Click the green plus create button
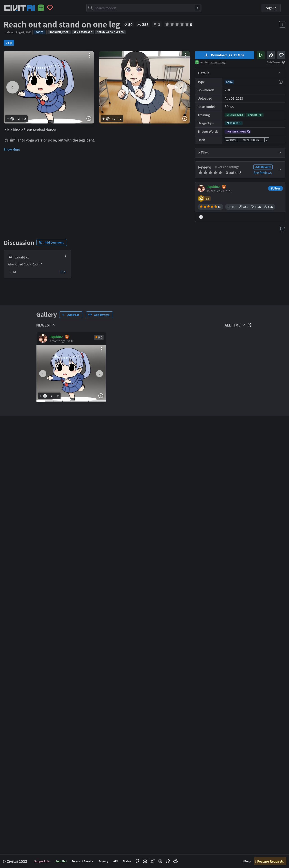The image size is (289, 868). click(x=41, y=8)
